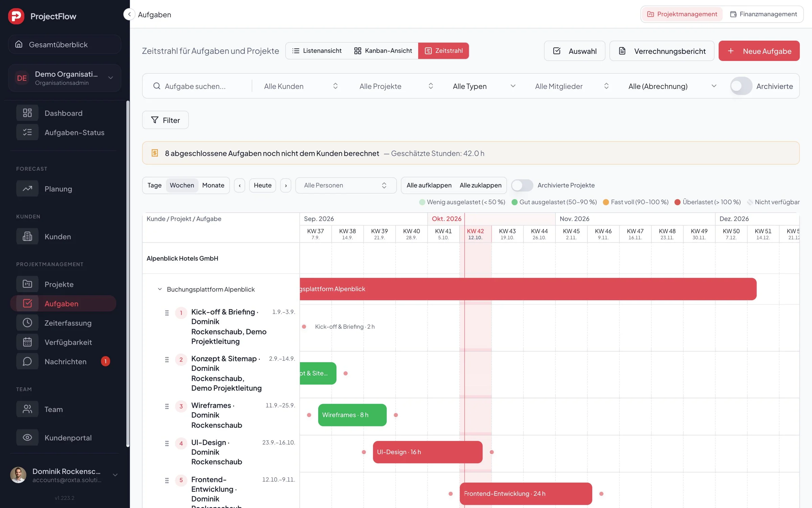Switch to Listenansicht view
The height and width of the screenshot is (508, 812).
[317, 51]
